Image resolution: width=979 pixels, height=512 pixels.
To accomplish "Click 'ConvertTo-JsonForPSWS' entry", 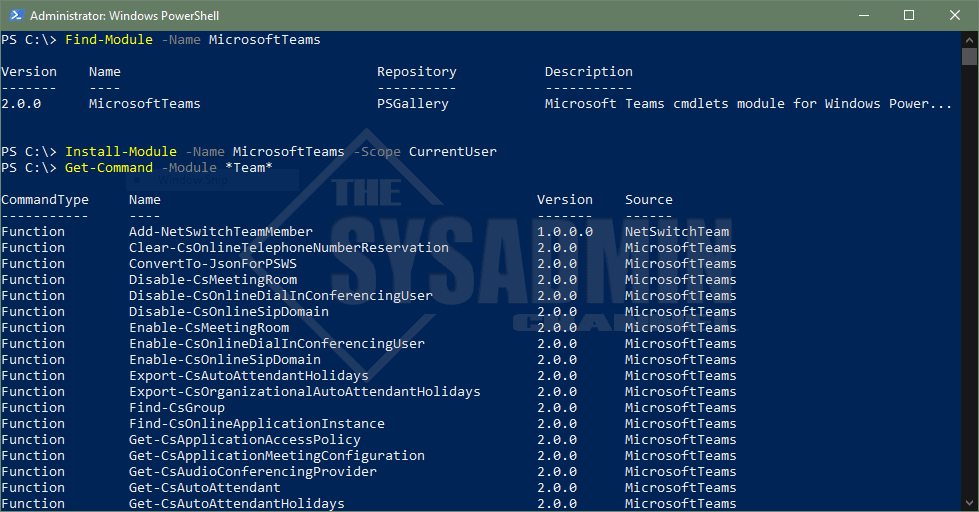I will [213, 263].
